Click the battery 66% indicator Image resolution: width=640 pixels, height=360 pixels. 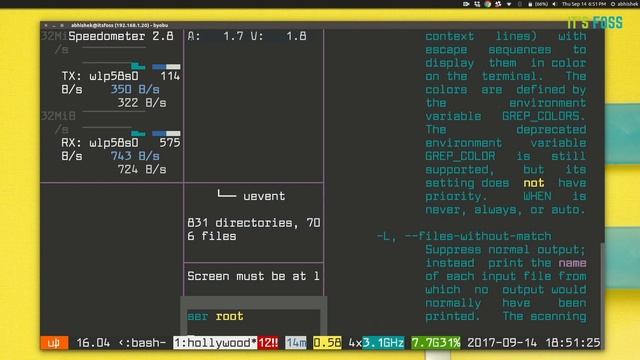tap(538, 4)
